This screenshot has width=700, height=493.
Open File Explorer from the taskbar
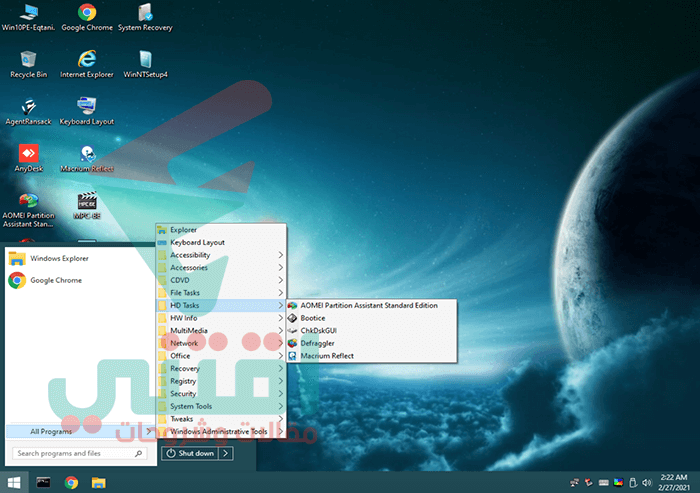[x=99, y=482]
